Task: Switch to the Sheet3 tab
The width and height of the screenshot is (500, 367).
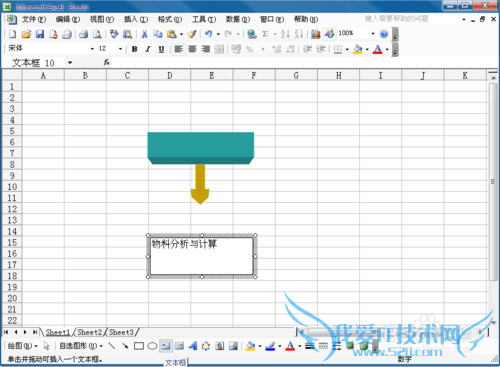Action: coord(121,332)
